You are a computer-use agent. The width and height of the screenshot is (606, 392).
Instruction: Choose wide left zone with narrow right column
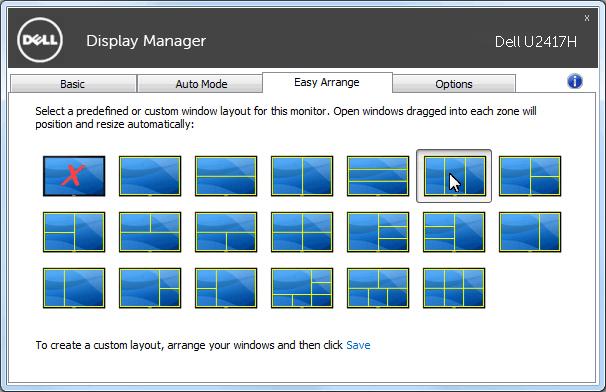(x=530, y=232)
